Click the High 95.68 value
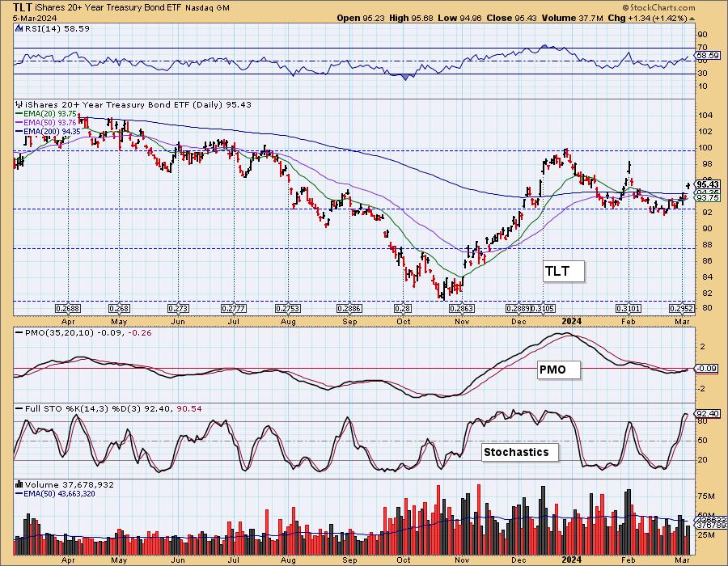Image resolution: width=728 pixels, height=566 pixels. click(x=411, y=18)
